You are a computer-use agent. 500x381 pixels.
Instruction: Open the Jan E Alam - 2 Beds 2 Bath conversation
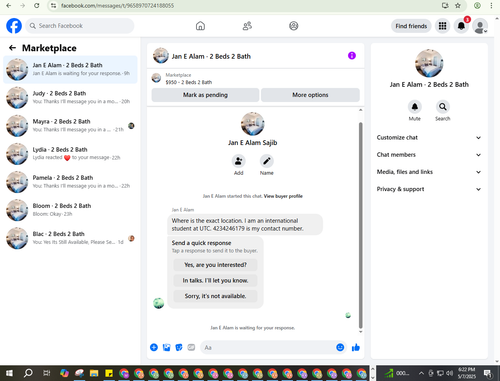point(70,69)
